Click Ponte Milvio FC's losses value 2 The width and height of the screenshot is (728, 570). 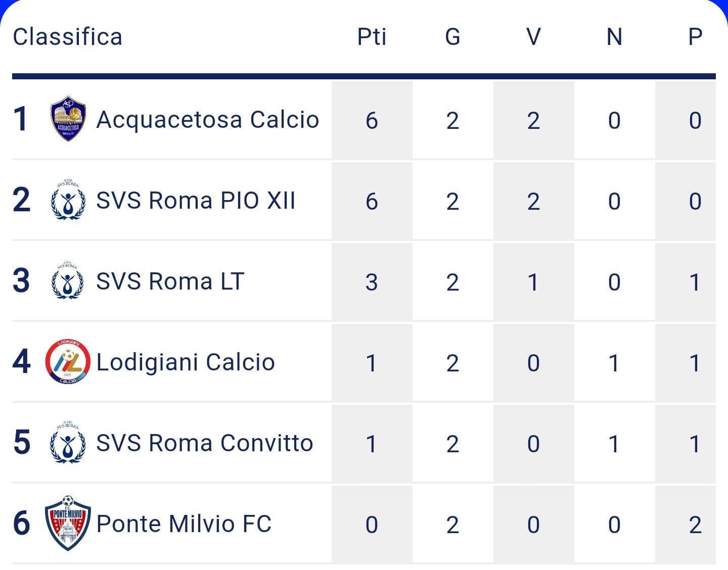pos(695,525)
